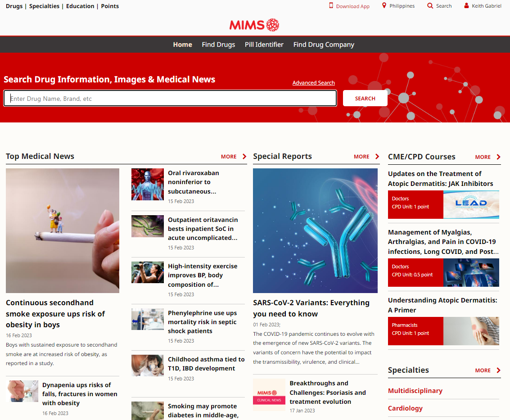Click the Download App phone icon
Viewport: 510px width, 420px height.
pyautogui.click(x=331, y=6)
